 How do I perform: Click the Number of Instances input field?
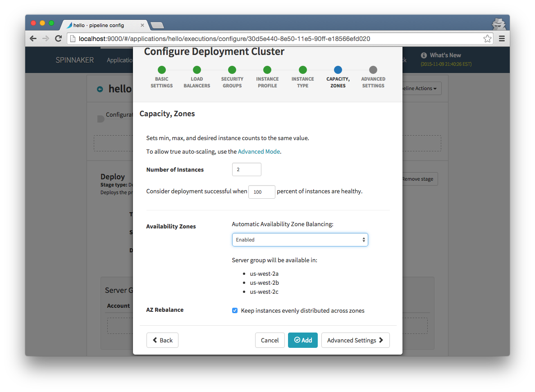click(x=247, y=169)
